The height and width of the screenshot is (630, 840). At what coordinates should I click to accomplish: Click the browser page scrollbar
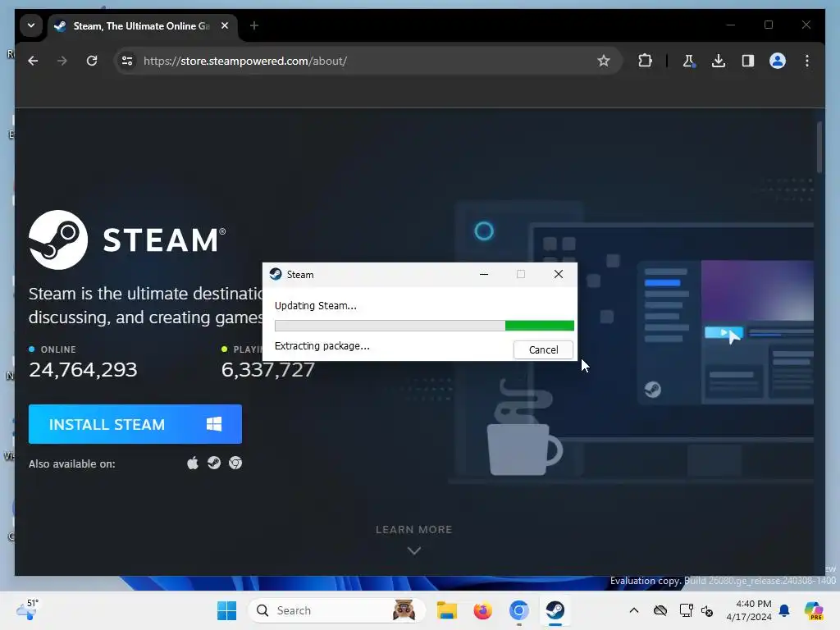click(819, 148)
